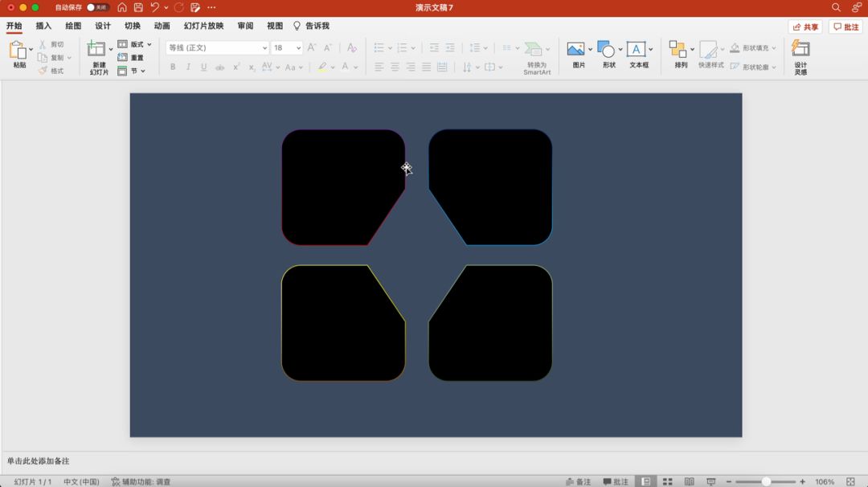The width and height of the screenshot is (868, 487).
Task: Open the bullet list dropdown arrow
Action: pyautogui.click(x=390, y=48)
